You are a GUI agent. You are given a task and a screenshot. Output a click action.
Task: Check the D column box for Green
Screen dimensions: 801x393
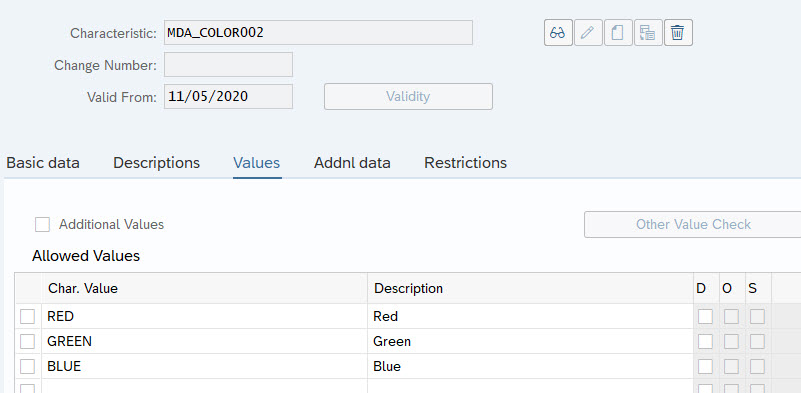(x=705, y=341)
